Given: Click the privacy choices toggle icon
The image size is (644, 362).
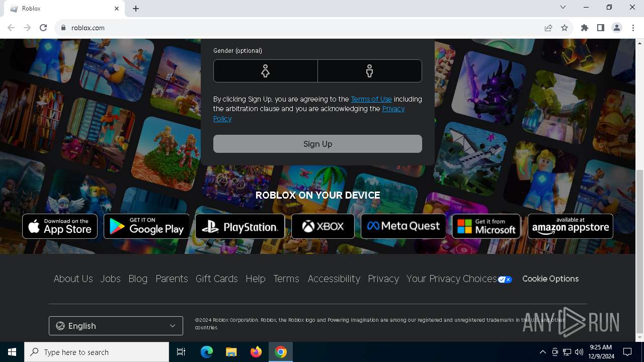Looking at the screenshot, I should pos(505,280).
